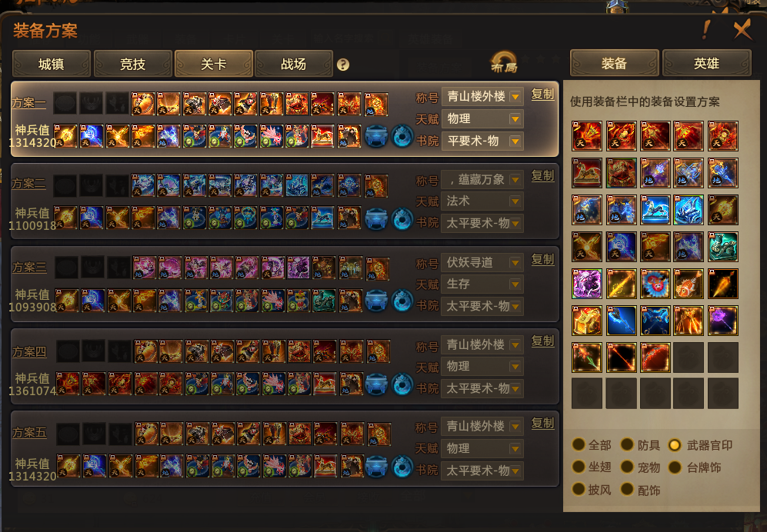767x532 pixels.
Task: Open the 英雄 tab
Action: [706, 63]
